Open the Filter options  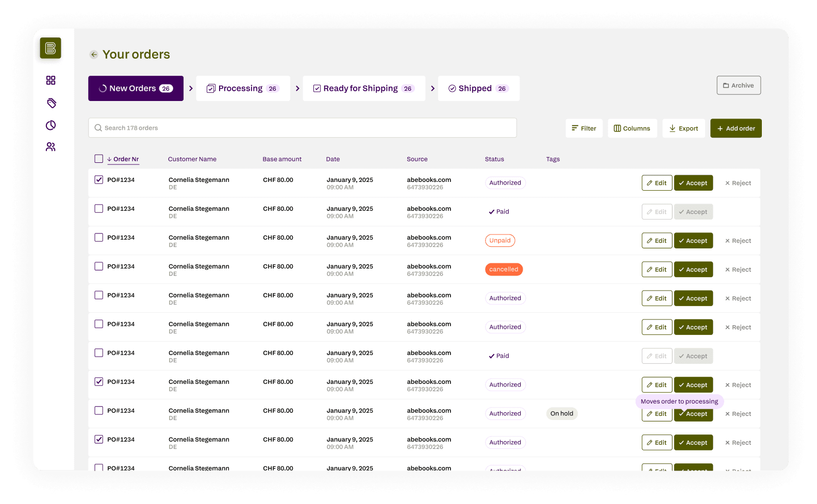click(x=584, y=128)
